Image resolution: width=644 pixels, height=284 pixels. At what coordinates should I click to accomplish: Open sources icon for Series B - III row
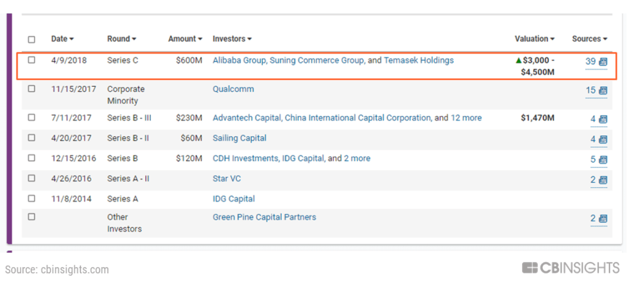[x=603, y=120]
